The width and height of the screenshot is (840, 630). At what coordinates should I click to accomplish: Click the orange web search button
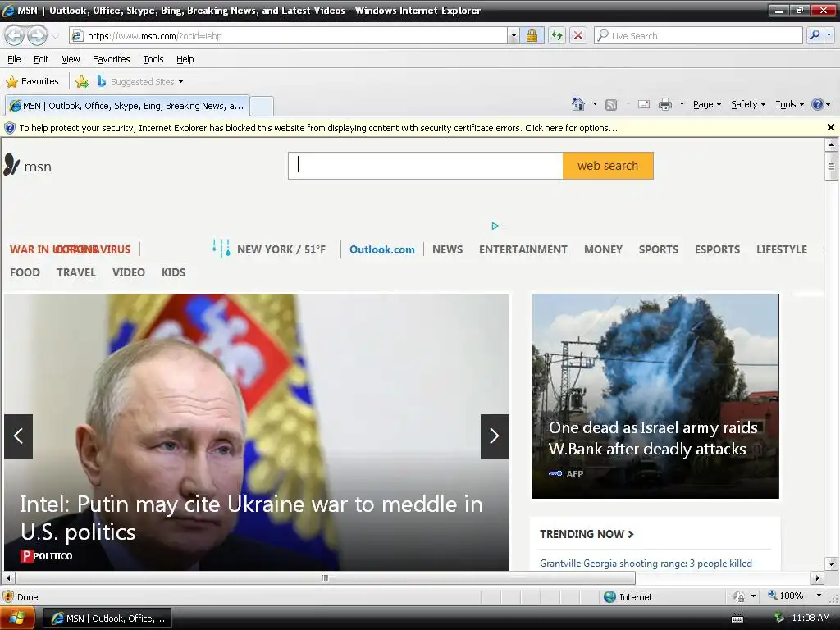(608, 166)
